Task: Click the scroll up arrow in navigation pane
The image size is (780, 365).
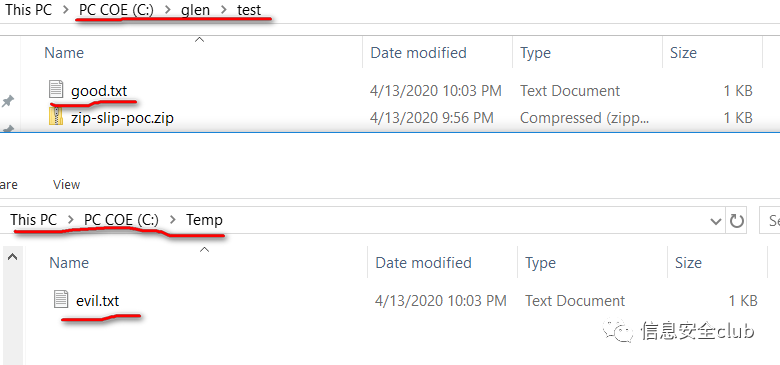Action: [12, 257]
